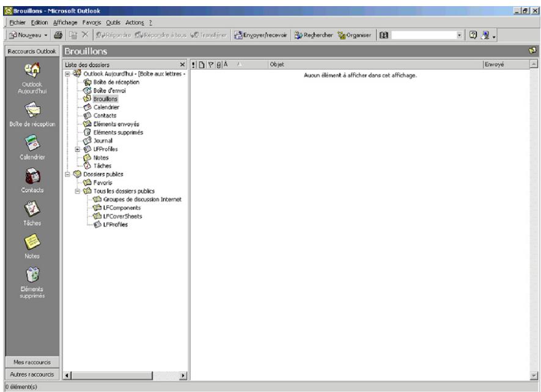Open the Outils menu
Viewport: 541px width, 392px height.
pyautogui.click(x=113, y=23)
